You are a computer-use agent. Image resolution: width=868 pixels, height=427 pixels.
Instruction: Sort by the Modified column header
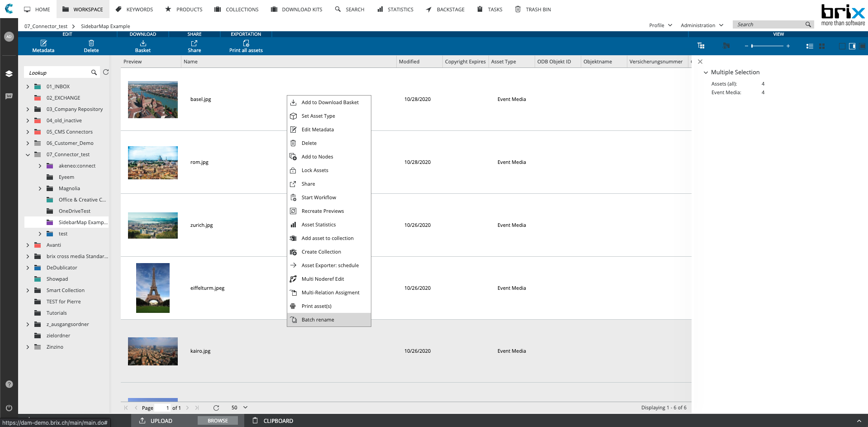pos(419,62)
